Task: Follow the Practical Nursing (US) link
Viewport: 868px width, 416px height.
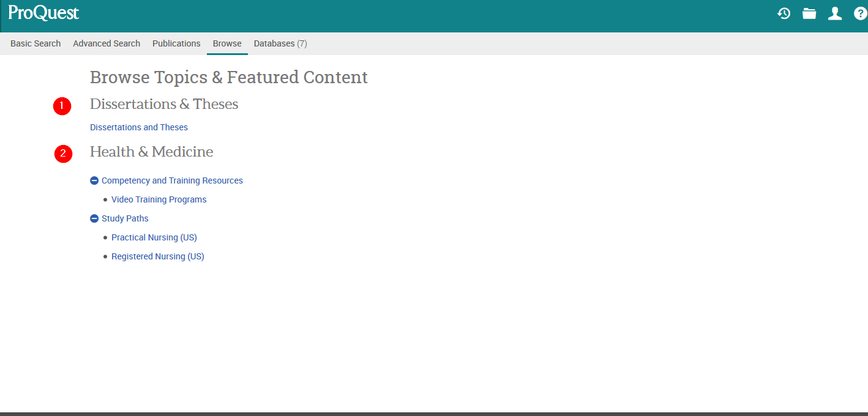Action: (154, 237)
